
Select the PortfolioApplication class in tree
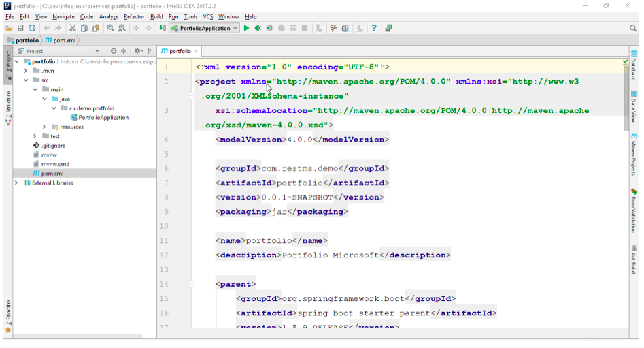[x=103, y=117]
